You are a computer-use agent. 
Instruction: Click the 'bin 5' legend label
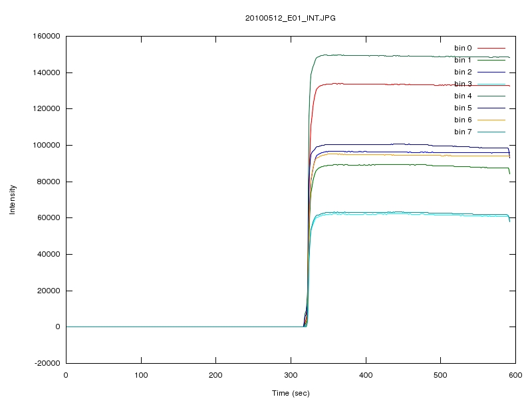tap(463, 108)
